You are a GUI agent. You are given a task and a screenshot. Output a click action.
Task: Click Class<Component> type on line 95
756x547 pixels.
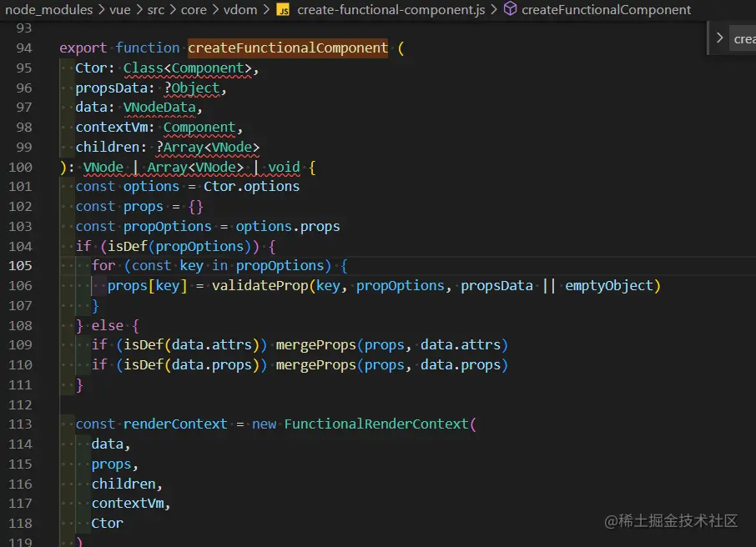click(x=187, y=68)
